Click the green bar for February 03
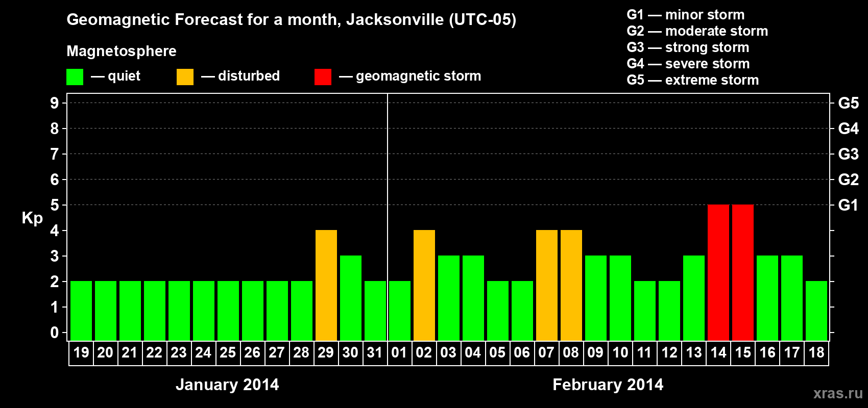The image size is (868, 408). coord(449,298)
